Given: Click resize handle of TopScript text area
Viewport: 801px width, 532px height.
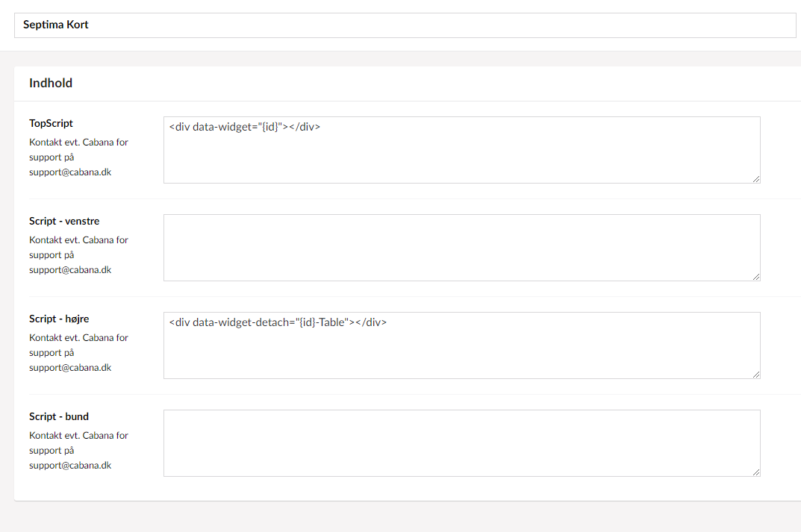Looking at the screenshot, I should point(755,178).
